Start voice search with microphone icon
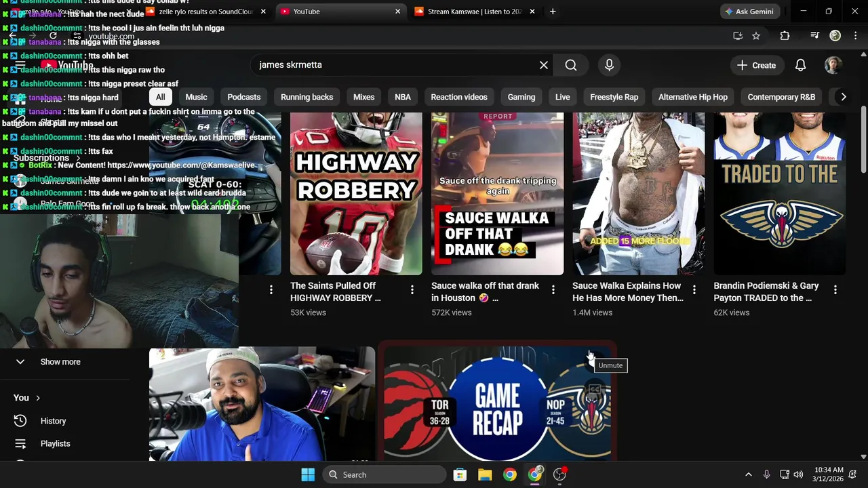Image resolution: width=868 pixels, height=488 pixels. (609, 65)
